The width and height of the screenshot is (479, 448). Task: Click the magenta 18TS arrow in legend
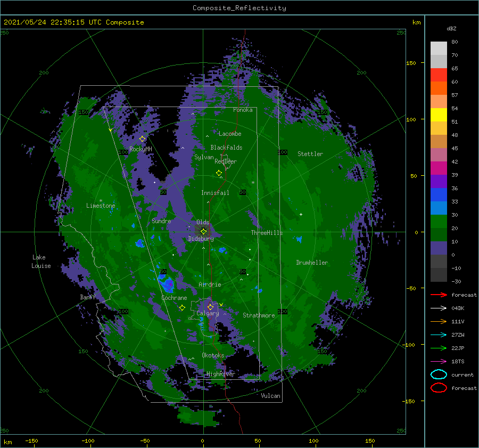(x=439, y=362)
